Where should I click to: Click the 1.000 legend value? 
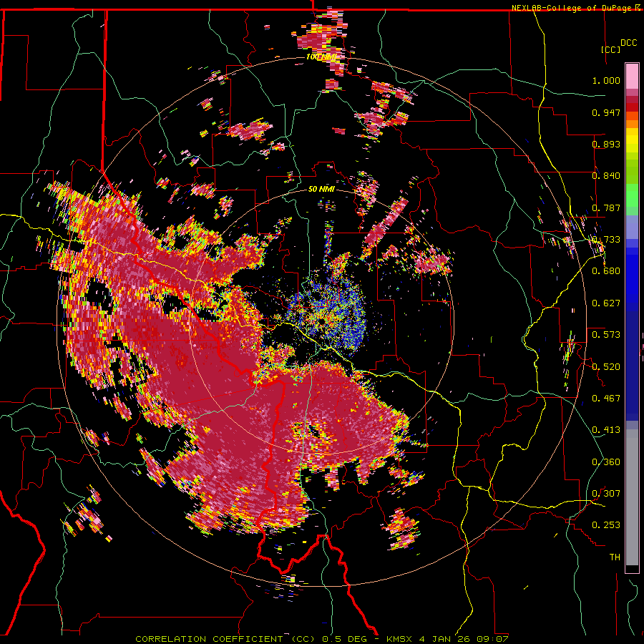(x=606, y=80)
